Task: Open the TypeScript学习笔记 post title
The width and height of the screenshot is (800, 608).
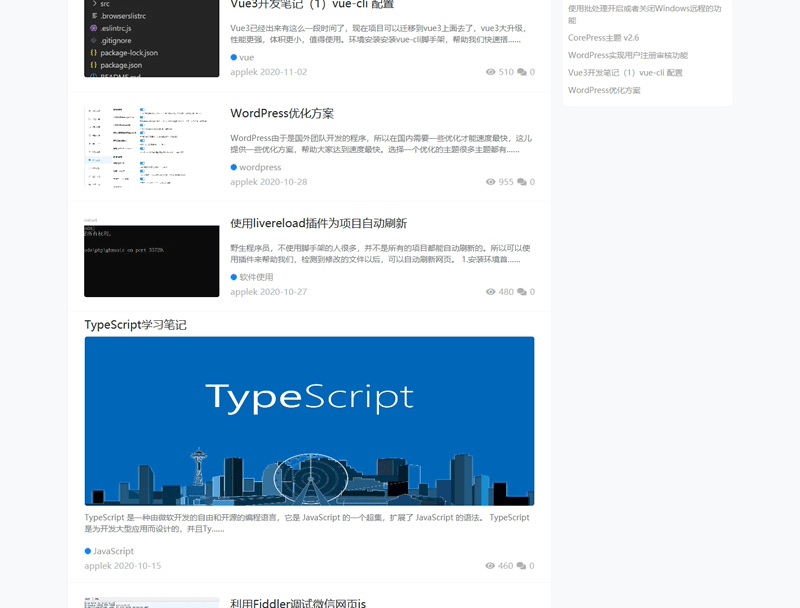Action: coord(135,325)
